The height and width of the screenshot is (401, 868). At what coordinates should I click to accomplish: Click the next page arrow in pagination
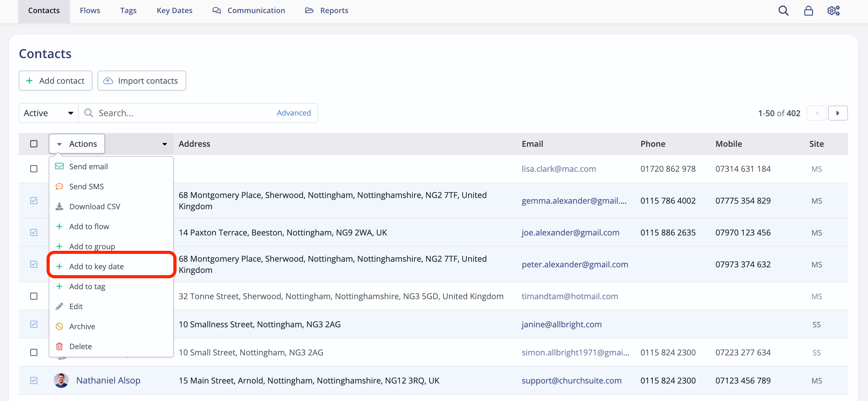point(838,113)
